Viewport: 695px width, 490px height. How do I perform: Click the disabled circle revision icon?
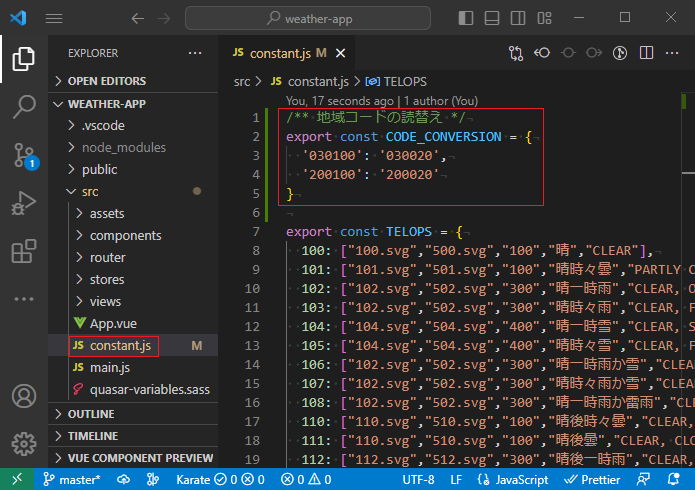coord(568,53)
